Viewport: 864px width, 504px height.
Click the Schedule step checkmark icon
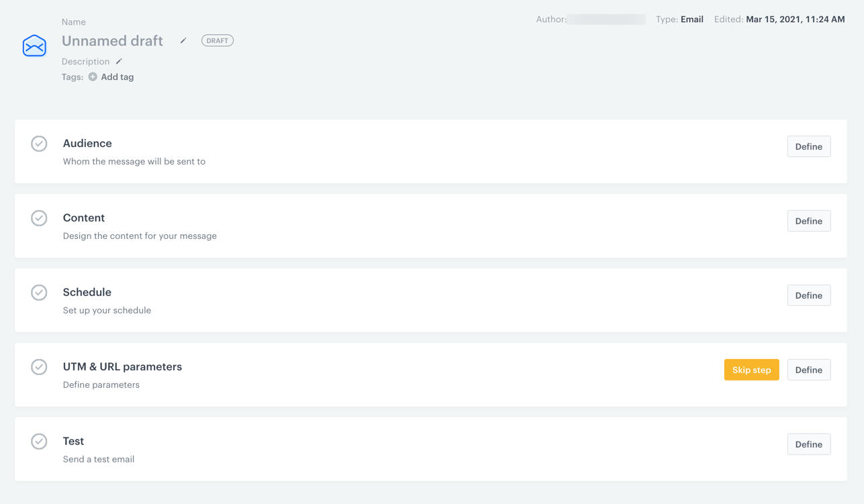pos(39,293)
